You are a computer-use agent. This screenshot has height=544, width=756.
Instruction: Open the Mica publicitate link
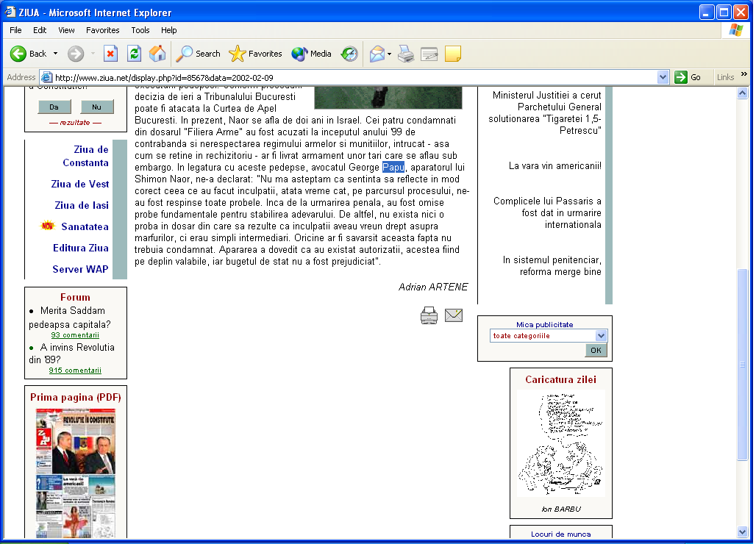(x=545, y=324)
